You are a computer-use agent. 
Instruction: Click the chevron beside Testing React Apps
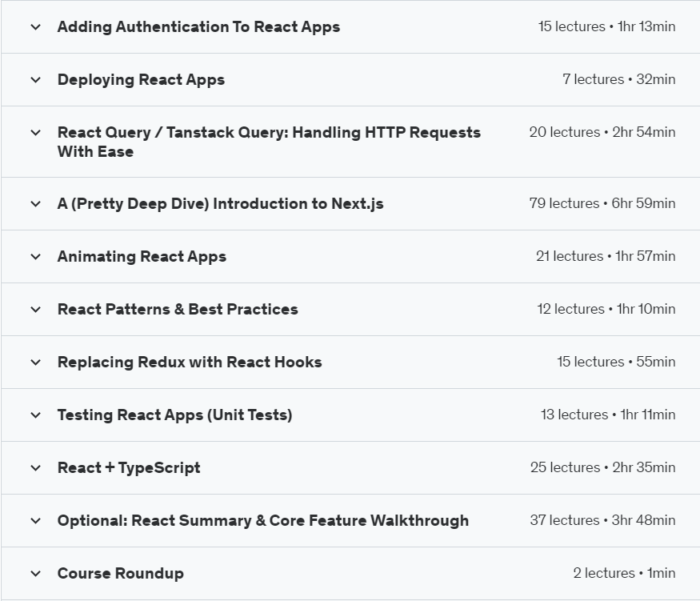click(35, 415)
